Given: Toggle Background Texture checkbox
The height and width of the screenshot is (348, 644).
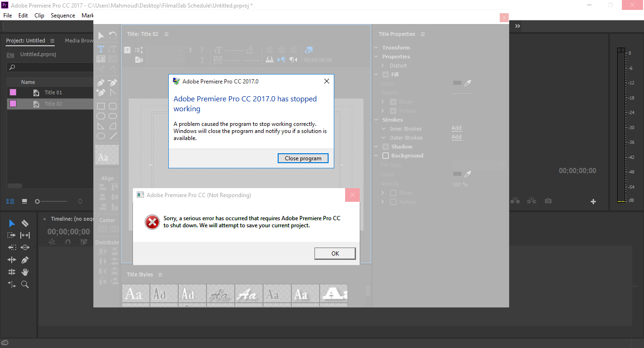Looking at the screenshot, I should point(393,202).
